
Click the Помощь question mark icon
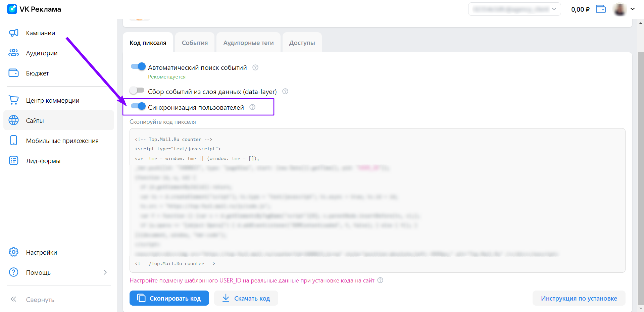click(x=14, y=272)
